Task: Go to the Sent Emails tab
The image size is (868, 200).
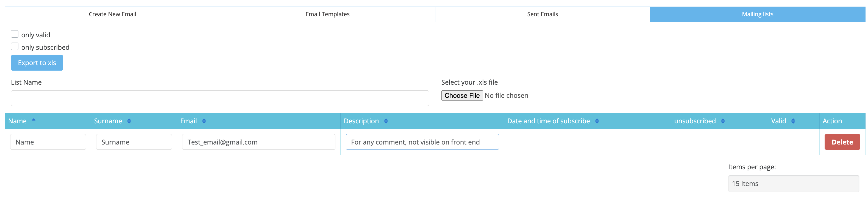Action: [542, 14]
